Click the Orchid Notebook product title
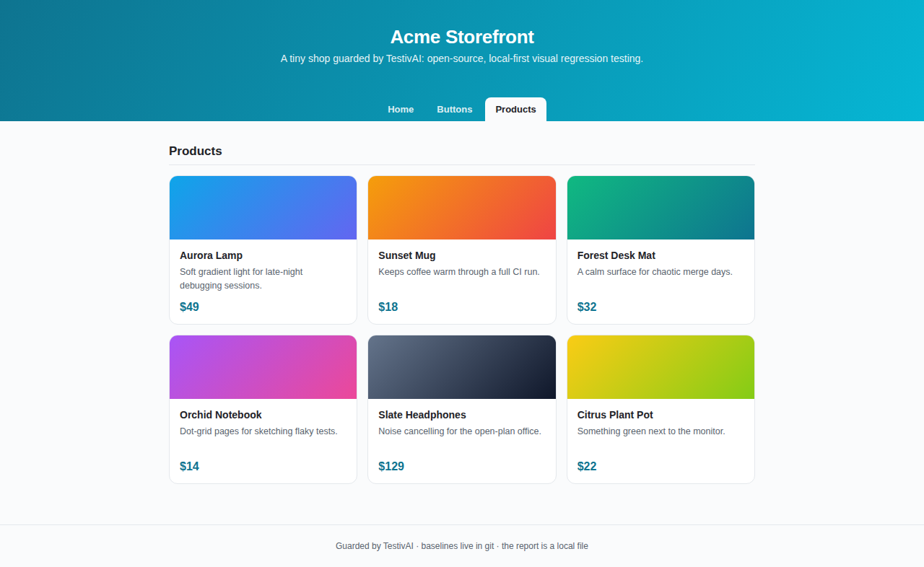The width and height of the screenshot is (924, 567). [221, 415]
